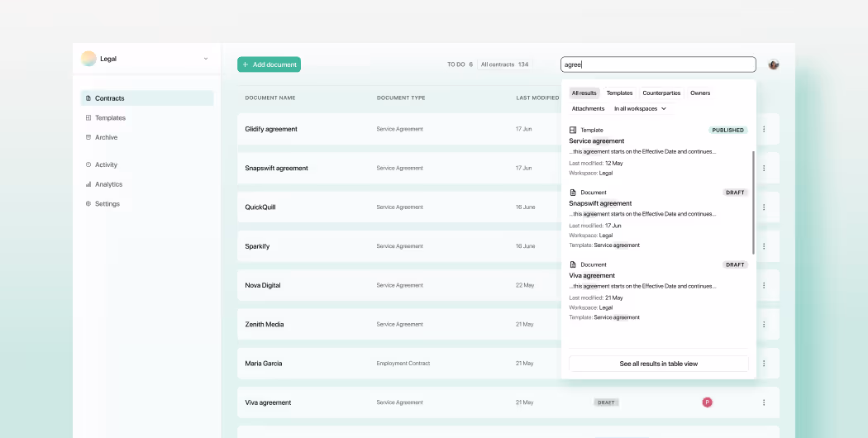This screenshot has width=868, height=438.
Task: Open more options for Nova Digital row
Action: coord(764,285)
